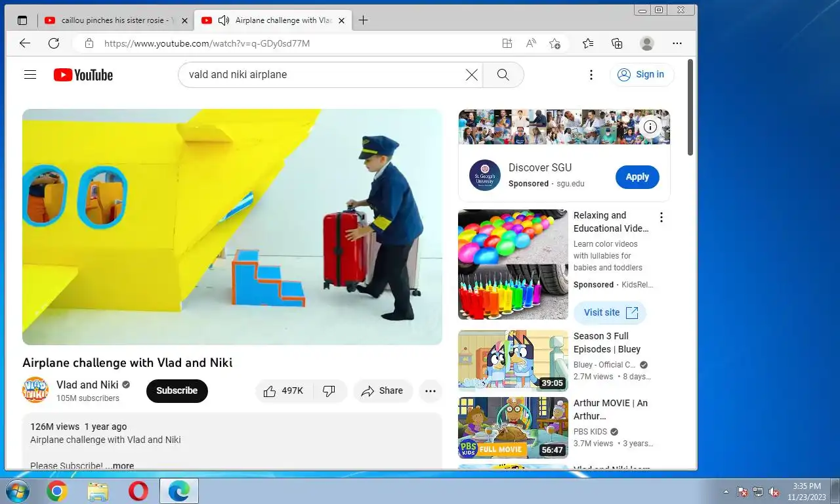Open the Vlad and Niki channel name
This screenshot has height=504, width=840.
[x=87, y=385]
